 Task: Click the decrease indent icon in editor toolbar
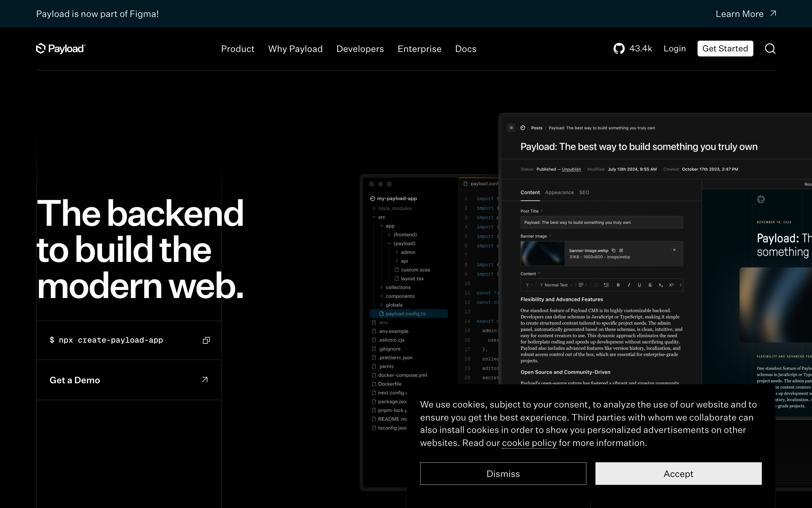pyautogui.click(x=596, y=285)
